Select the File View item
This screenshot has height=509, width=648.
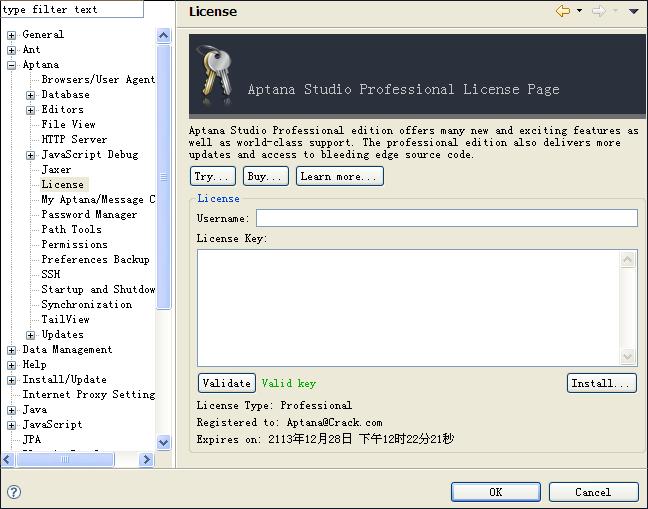[x=68, y=124]
